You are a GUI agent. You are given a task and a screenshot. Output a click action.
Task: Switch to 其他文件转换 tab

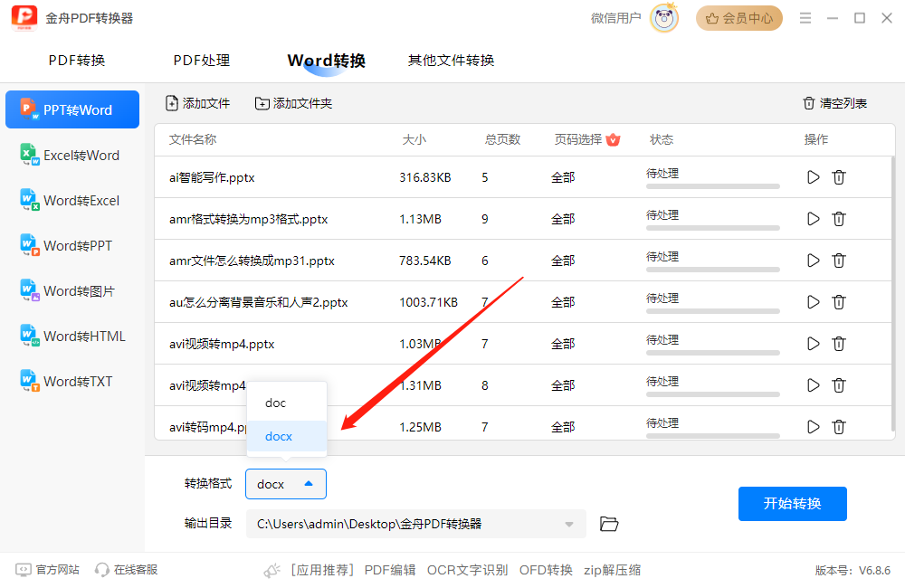451,60
